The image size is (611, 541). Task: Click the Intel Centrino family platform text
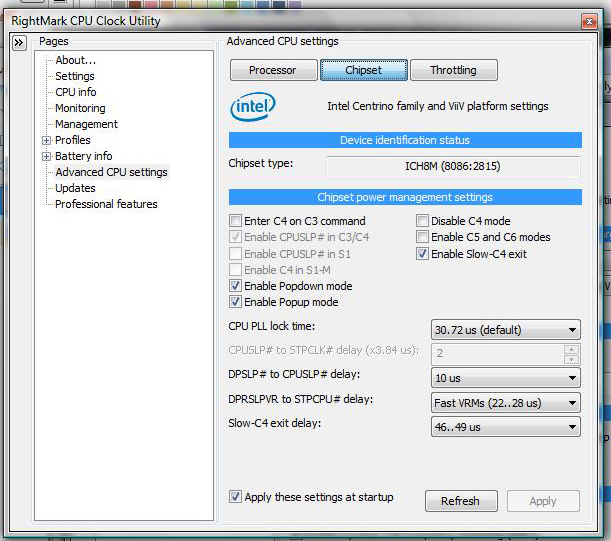(x=438, y=106)
